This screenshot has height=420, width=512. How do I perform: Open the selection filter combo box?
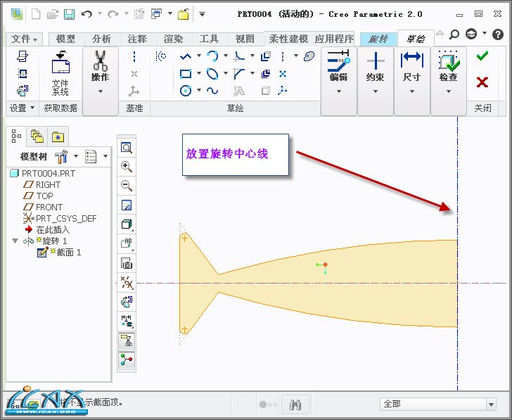coord(438,405)
